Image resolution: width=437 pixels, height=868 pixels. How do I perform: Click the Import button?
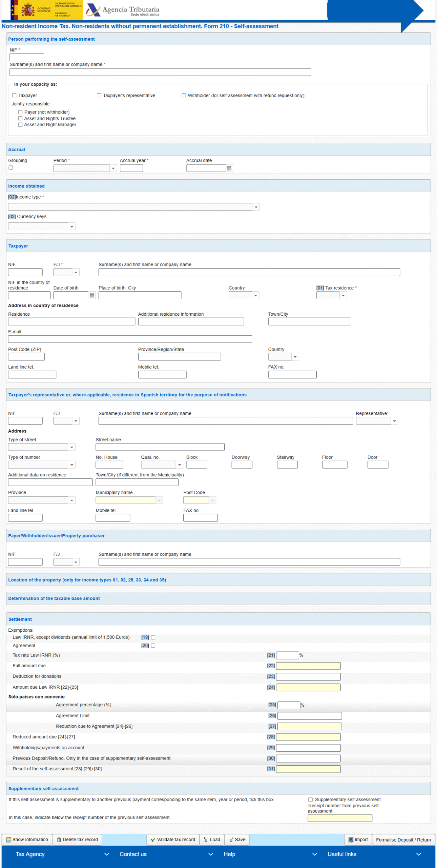point(358,840)
